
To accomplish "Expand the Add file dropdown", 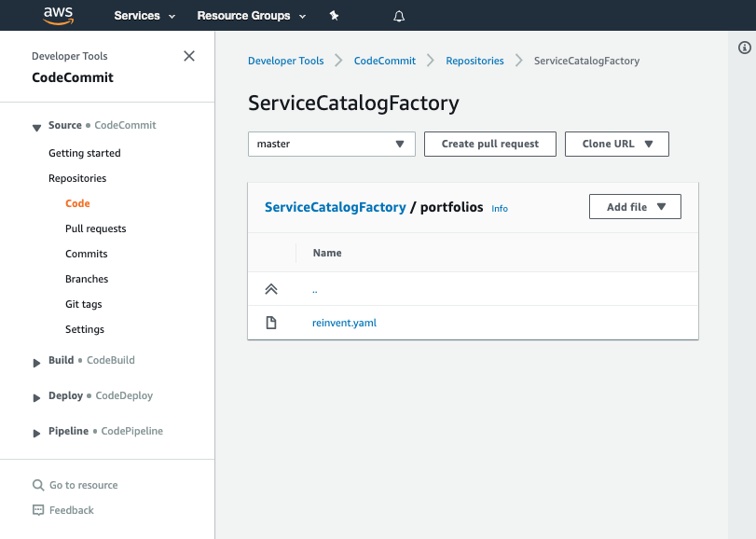I will [x=635, y=207].
